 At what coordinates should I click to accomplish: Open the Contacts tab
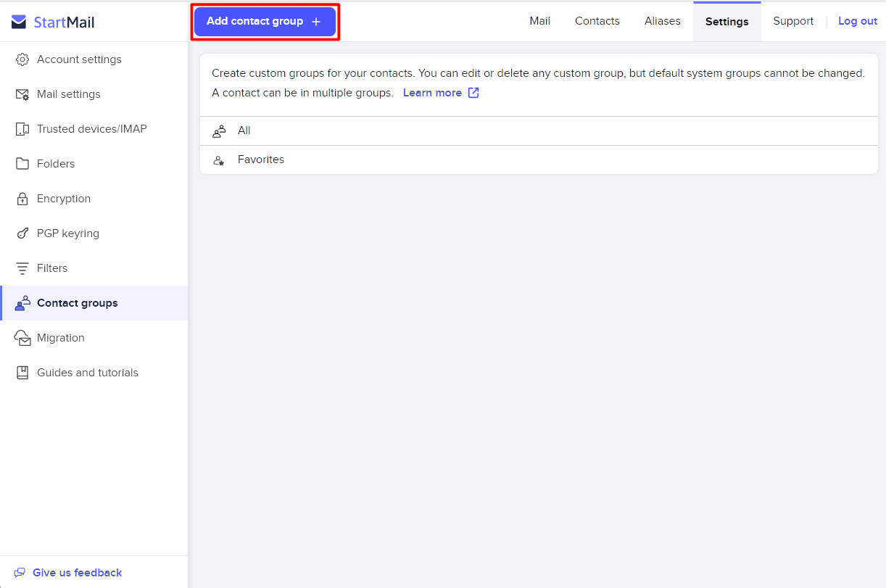click(597, 21)
